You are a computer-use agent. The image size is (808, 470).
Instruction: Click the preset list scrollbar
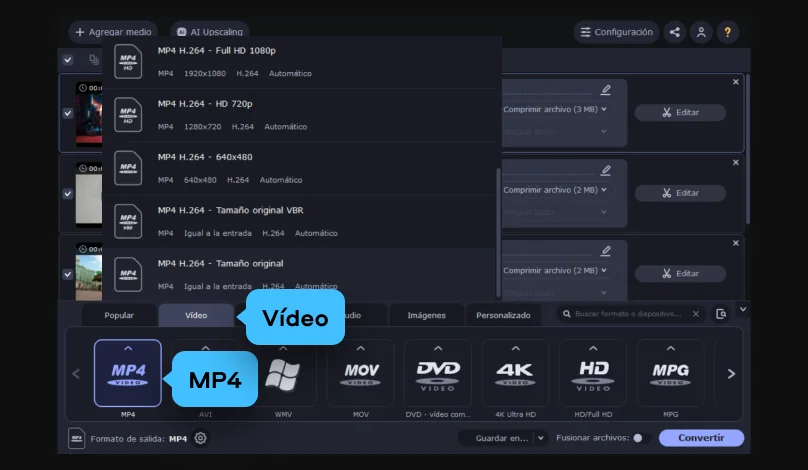coord(498,232)
